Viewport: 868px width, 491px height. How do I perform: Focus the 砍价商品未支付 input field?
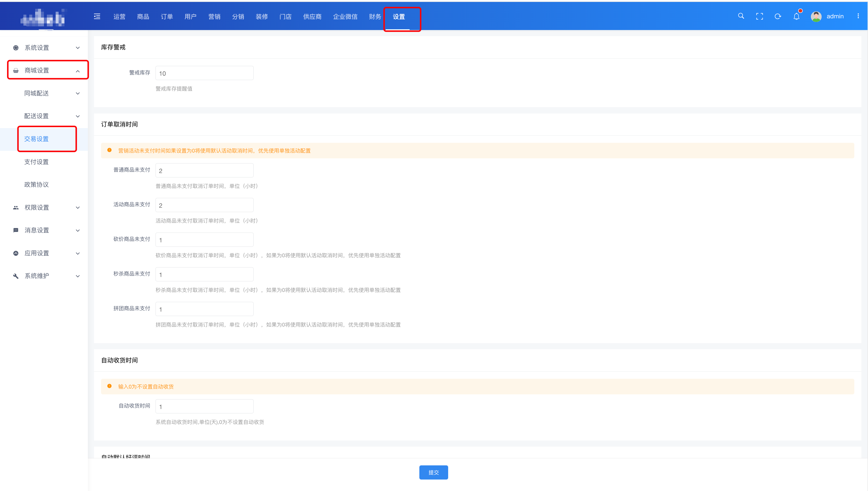204,240
